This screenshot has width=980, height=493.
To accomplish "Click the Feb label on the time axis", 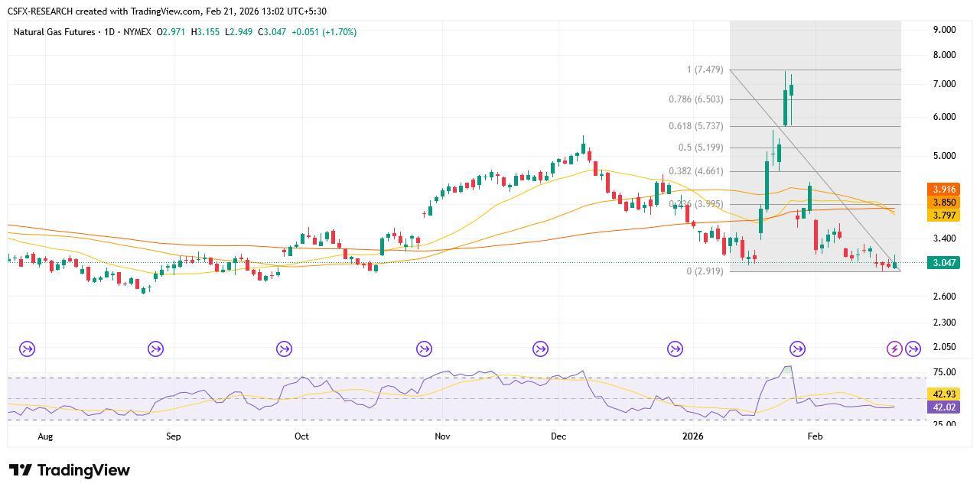I will coord(815,436).
